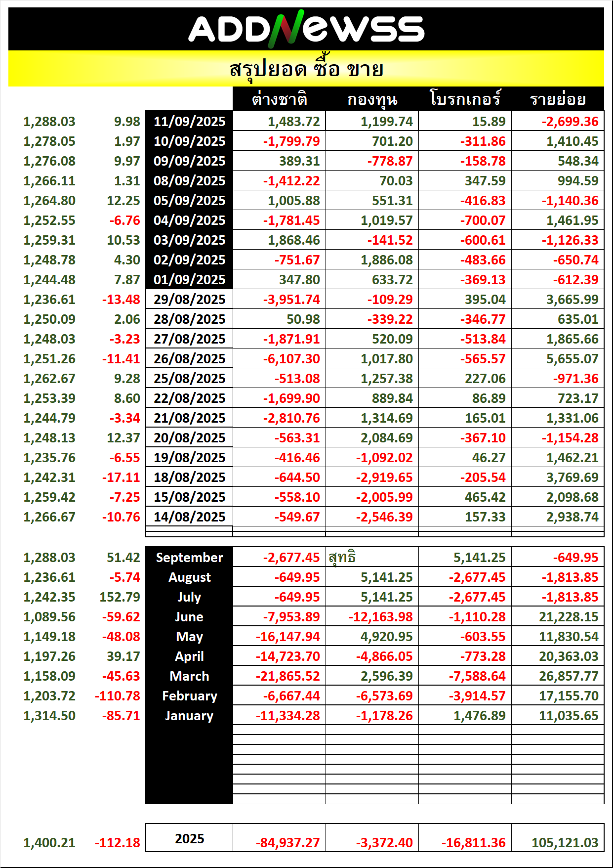Click retail value 5,655.07
The image size is (613, 868).
click(x=572, y=358)
